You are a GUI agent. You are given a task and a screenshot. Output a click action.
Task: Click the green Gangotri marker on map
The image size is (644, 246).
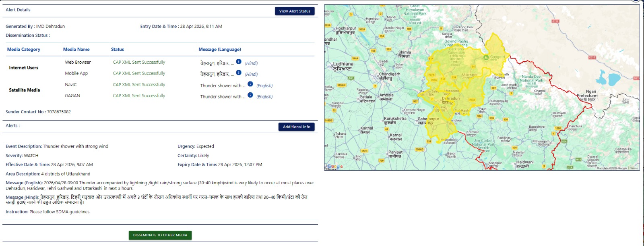pyautogui.click(x=486, y=58)
